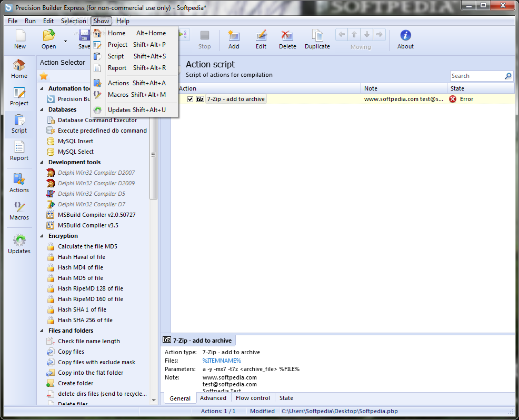Open the Run menu
This screenshot has height=420, width=519.
30,21
